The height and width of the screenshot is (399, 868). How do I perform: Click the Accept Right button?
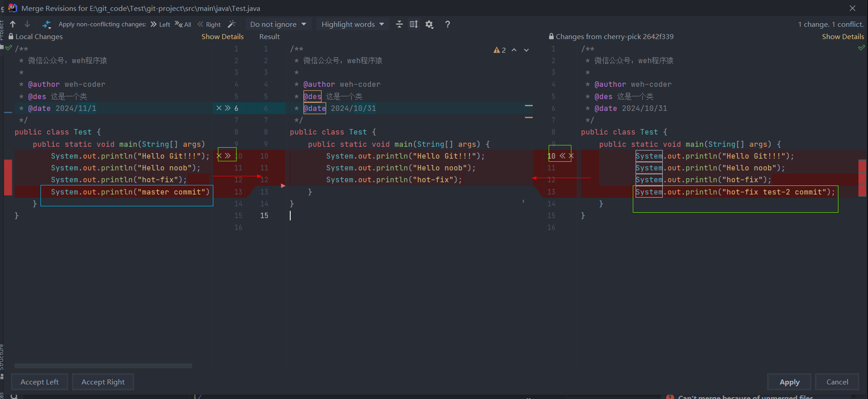(x=103, y=382)
